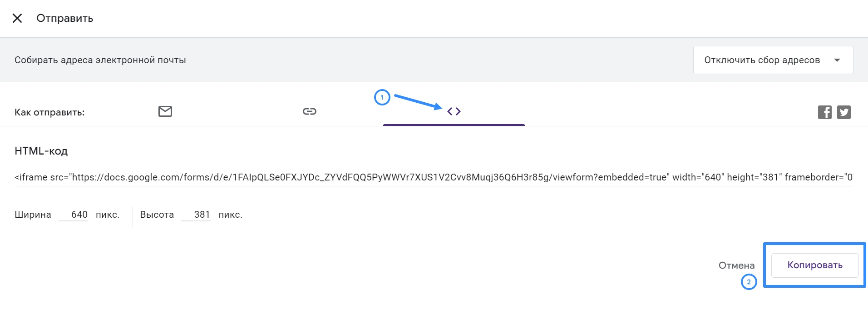Click the Высота height field showing 381
The height and width of the screenshot is (315, 868).
coord(196,215)
